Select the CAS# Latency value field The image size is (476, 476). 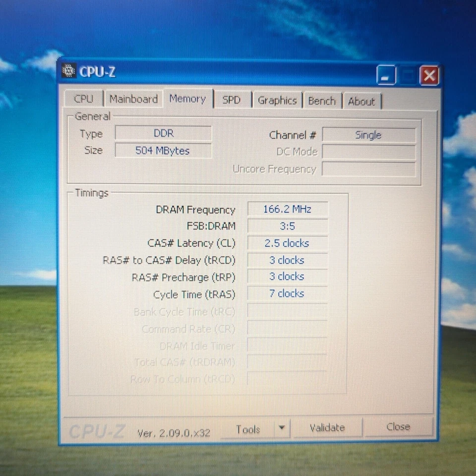pyautogui.click(x=287, y=243)
